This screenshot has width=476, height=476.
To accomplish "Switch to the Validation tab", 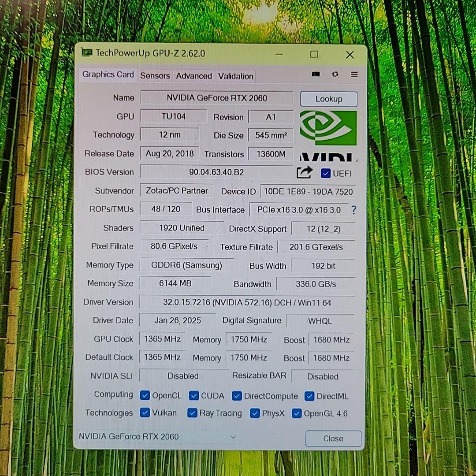I will (235, 76).
